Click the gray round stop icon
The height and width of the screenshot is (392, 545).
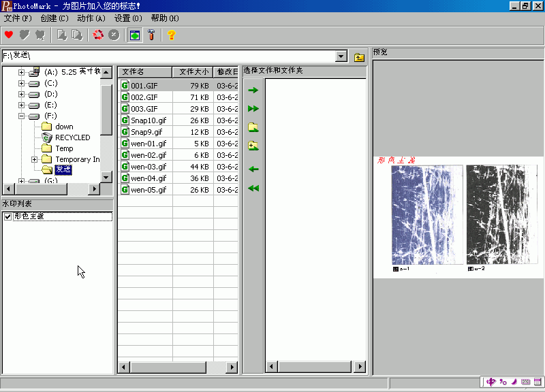tap(114, 35)
